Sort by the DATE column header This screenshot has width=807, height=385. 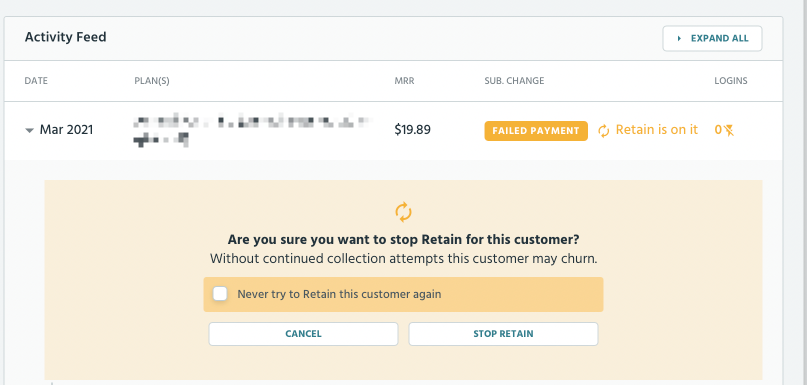click(36, 81)
